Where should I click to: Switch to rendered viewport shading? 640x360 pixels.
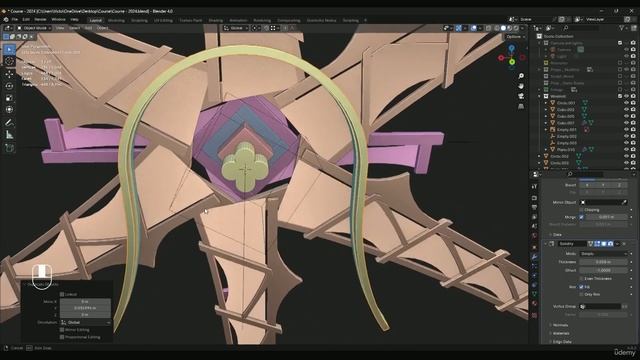coord(516,28)
